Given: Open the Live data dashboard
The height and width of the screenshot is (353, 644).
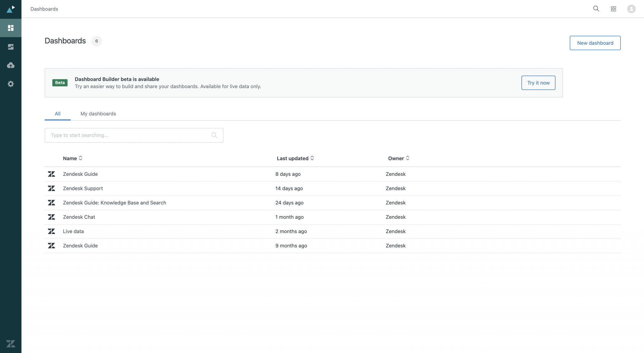Looking at the screenshot, I should tap(73, 231).
